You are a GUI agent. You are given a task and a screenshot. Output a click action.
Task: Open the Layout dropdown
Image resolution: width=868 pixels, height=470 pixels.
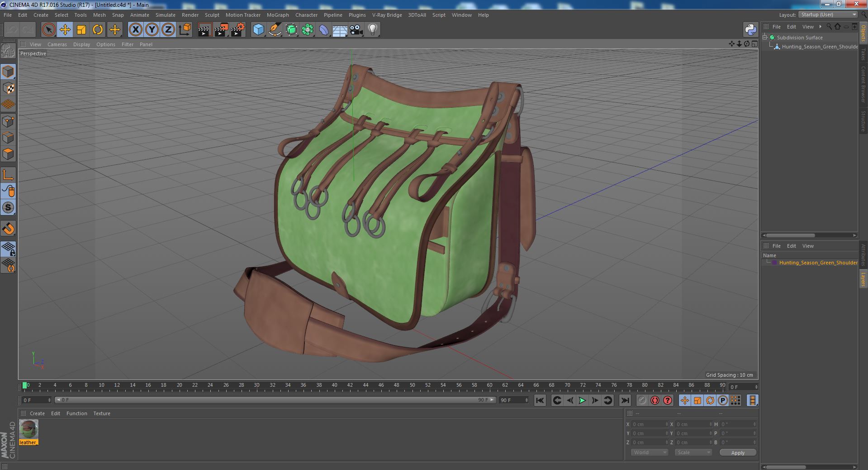tap(828, 14)
